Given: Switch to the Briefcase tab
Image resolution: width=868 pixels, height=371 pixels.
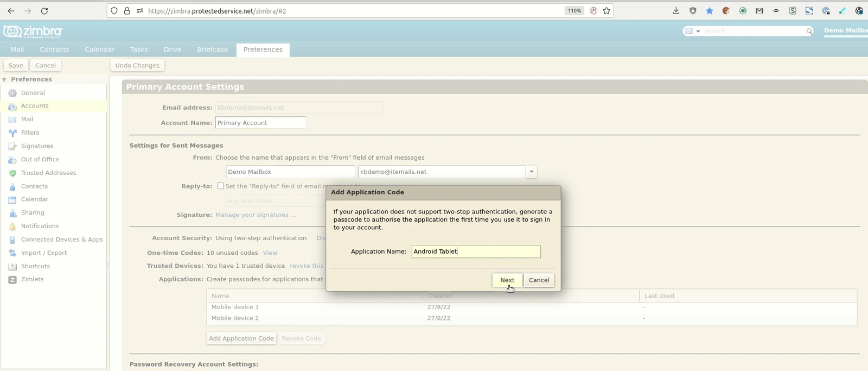Looking at the screenshot, I should coord(213,49).
